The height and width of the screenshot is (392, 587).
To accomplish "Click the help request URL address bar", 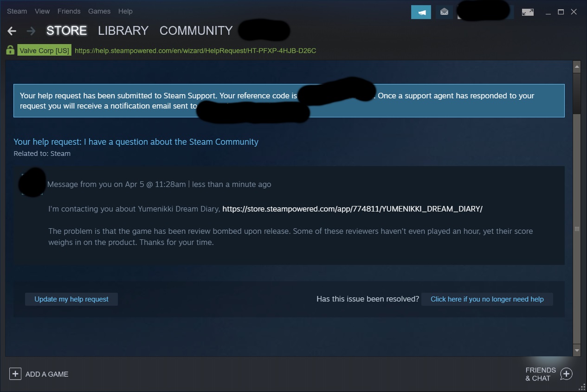I will 195,51.
